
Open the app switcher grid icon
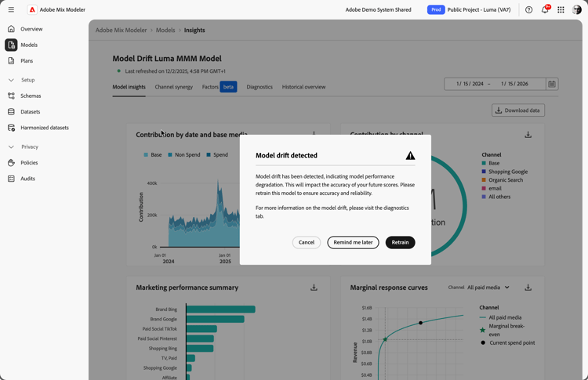[x=561, y=9]
